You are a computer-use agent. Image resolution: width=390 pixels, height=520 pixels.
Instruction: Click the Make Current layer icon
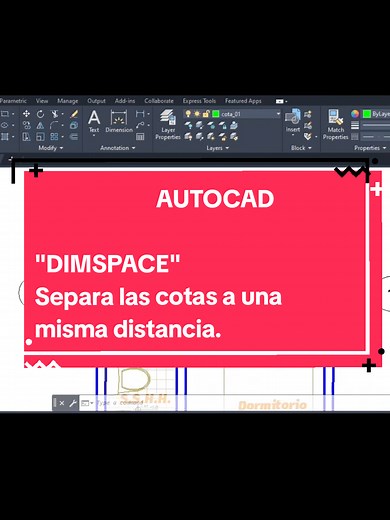pyautogui.click(x=234, y=125)
